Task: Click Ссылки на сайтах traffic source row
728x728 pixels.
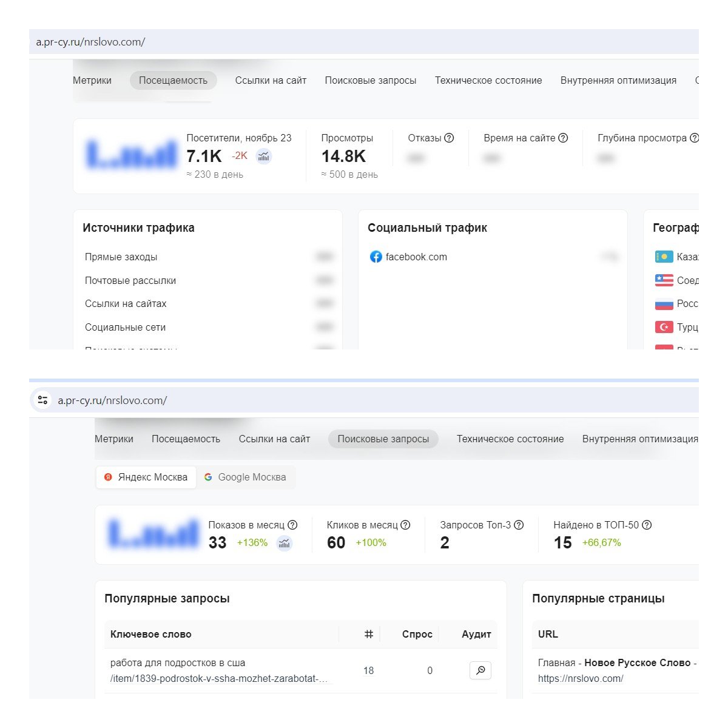Action: (209, 303)
